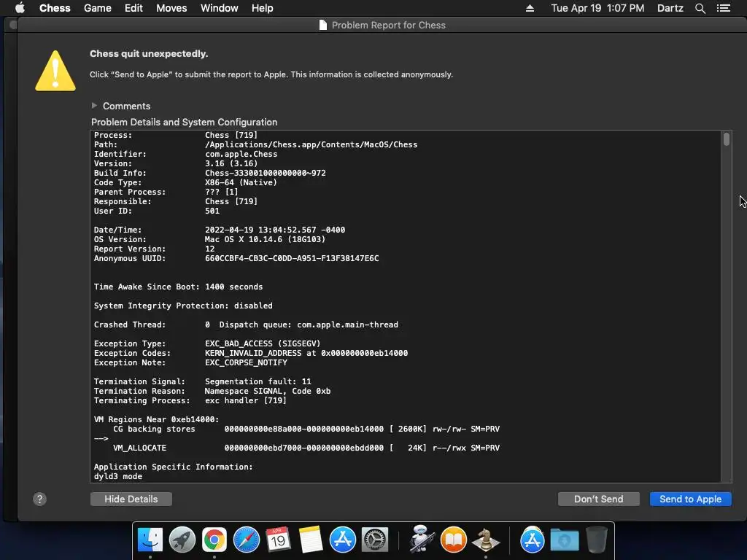Click the Termination Signal Segmentation fault line

click(x=202, y=381)
